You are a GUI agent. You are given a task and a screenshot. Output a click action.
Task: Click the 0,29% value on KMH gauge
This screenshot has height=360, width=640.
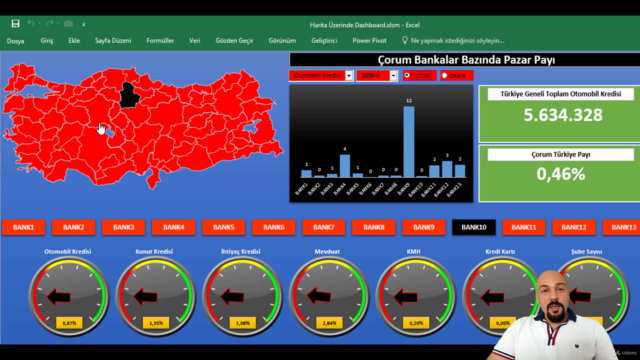coord(416,323)
